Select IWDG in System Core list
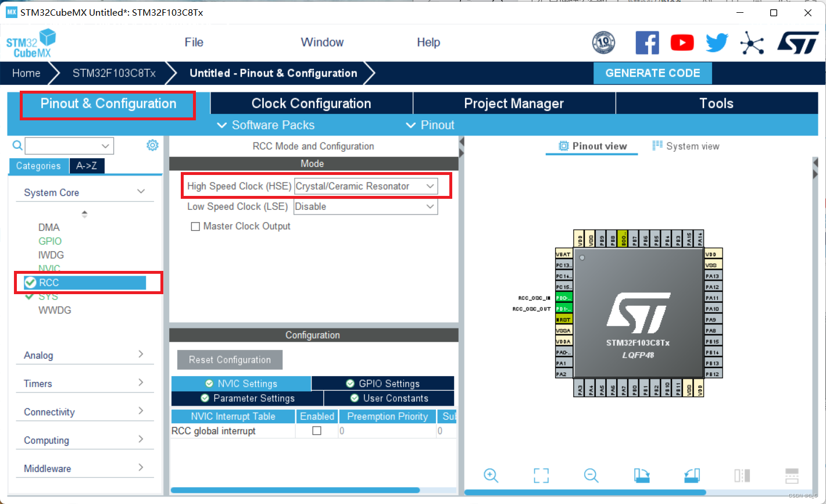This screenshot has height=504, width=826. 51,255
